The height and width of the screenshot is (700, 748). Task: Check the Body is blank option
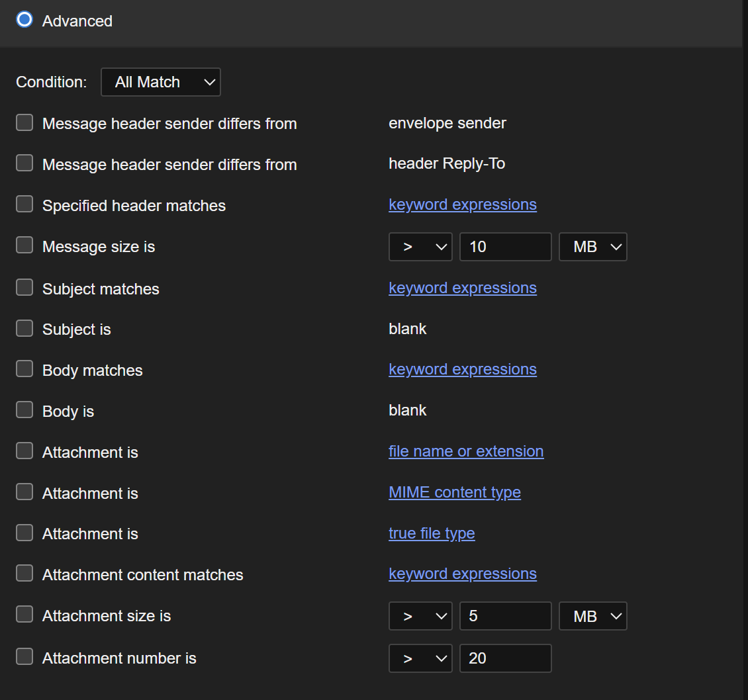[24, 410]
